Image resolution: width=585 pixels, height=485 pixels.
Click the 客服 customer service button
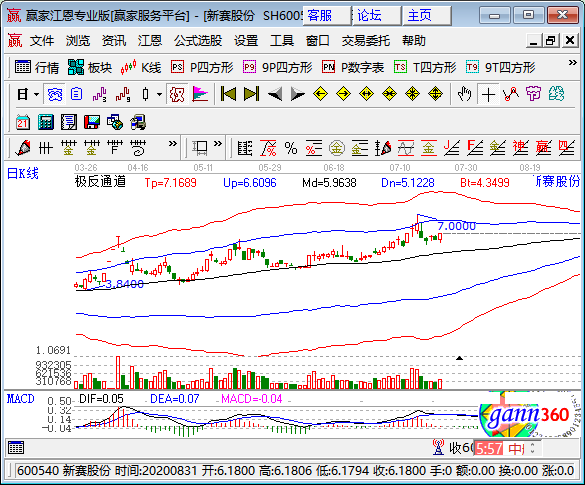[x=327, y=16]
